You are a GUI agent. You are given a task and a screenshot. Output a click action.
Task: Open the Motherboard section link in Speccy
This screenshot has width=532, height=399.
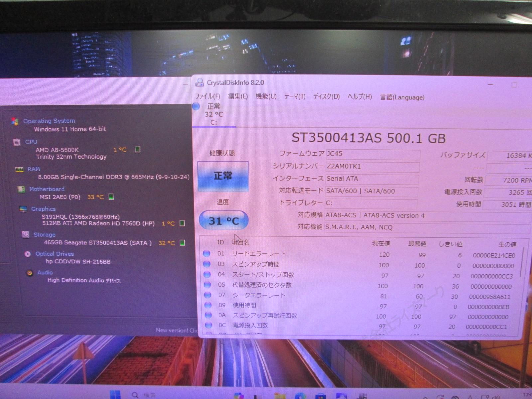47,189
